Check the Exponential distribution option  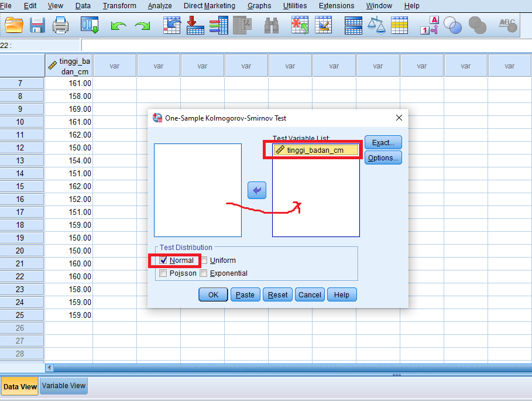point(204,273)
